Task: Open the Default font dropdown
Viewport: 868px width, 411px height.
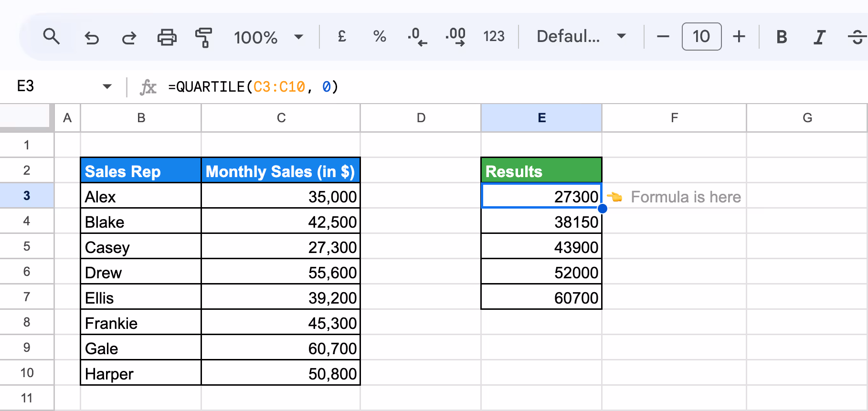Action: click(581, 36)
